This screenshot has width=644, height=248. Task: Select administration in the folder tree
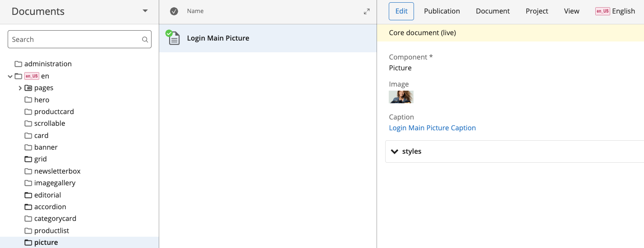48,64
